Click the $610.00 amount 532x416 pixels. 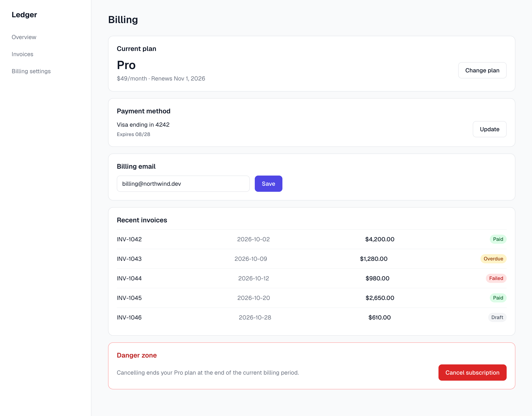pos(379,317)
